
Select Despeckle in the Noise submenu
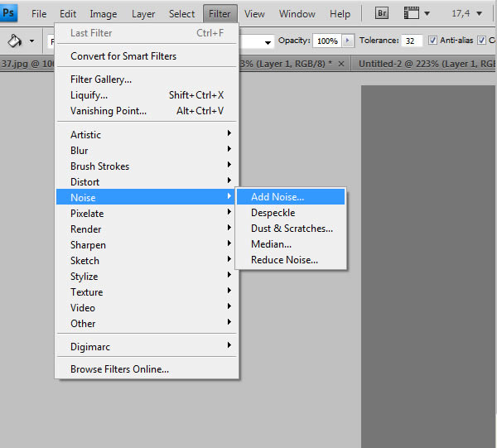273,213
